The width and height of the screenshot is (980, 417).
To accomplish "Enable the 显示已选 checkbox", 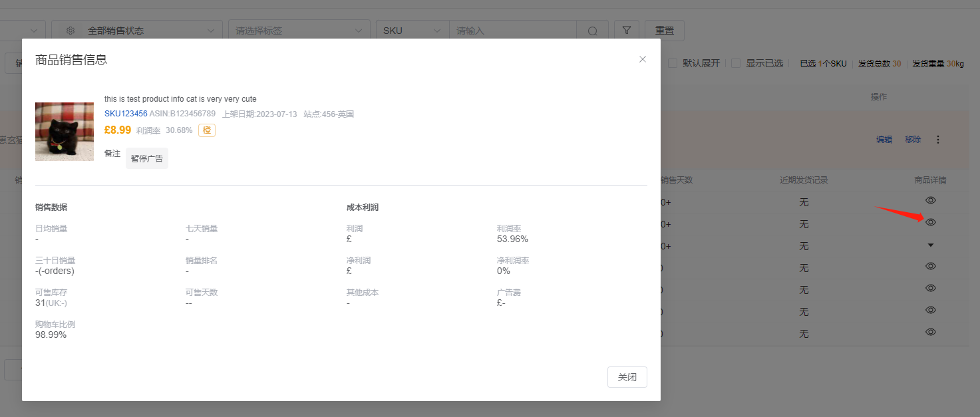I will [736, 63].
